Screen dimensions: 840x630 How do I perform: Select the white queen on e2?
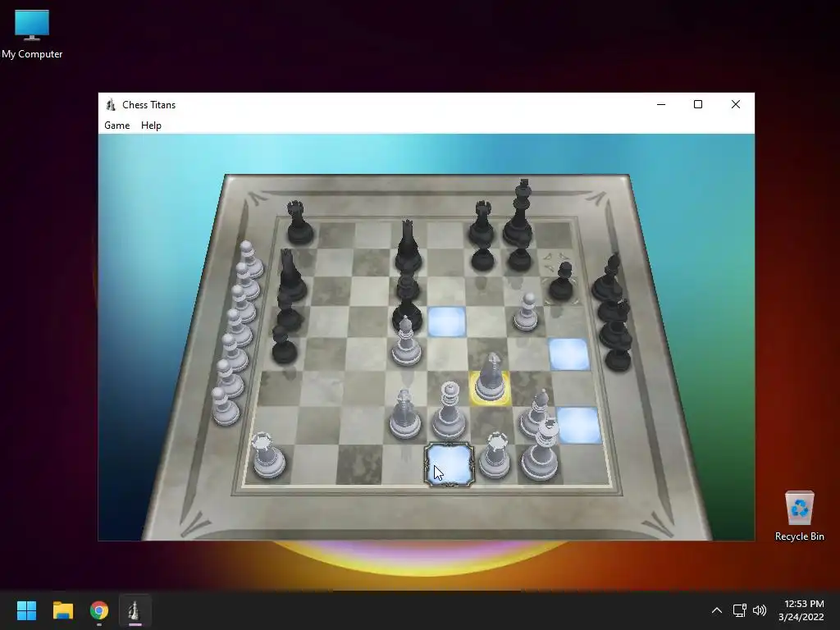tap(449, 412)
